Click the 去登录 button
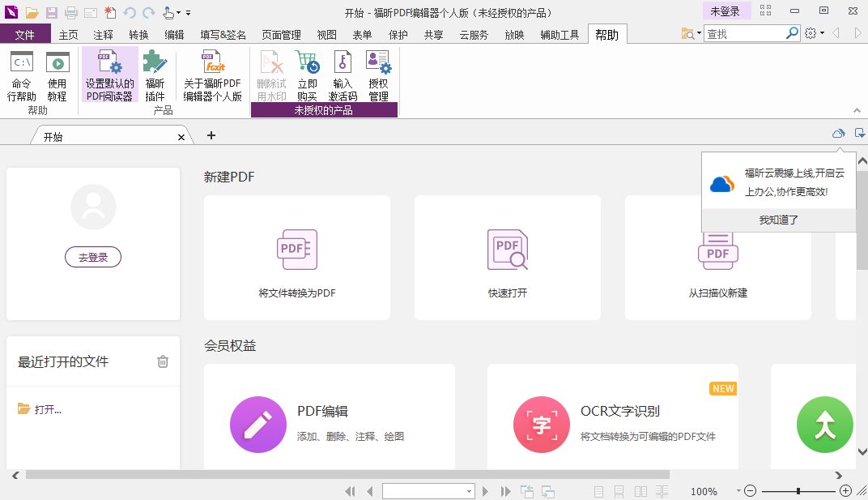The height and width of the screenshot is (500, 868). (92, 257)
